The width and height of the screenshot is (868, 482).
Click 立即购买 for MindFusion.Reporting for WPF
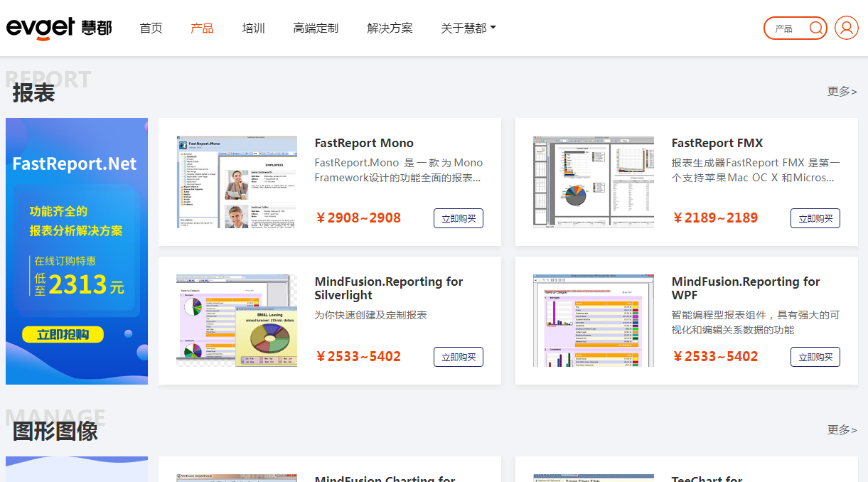coord(815,357)
